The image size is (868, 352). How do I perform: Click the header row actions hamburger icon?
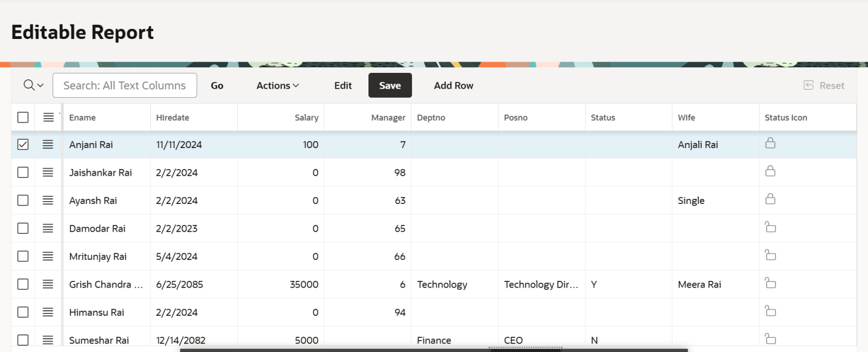pyautogui.click(x=49, y=118)
